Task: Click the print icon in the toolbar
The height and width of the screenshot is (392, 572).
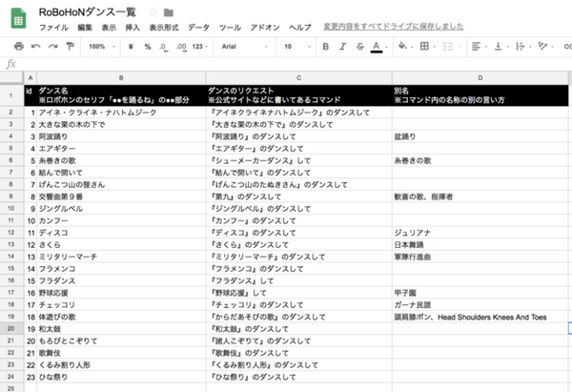Action: click(18, 45)
